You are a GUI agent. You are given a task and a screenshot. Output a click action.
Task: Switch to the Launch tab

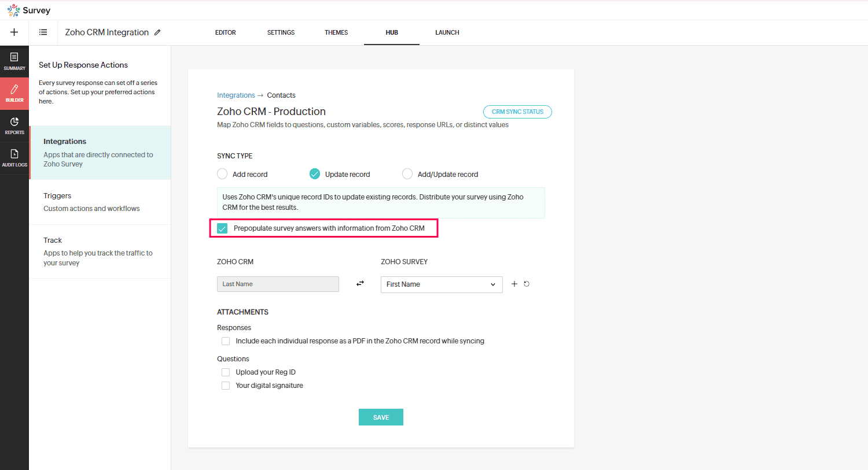[447, 32]
